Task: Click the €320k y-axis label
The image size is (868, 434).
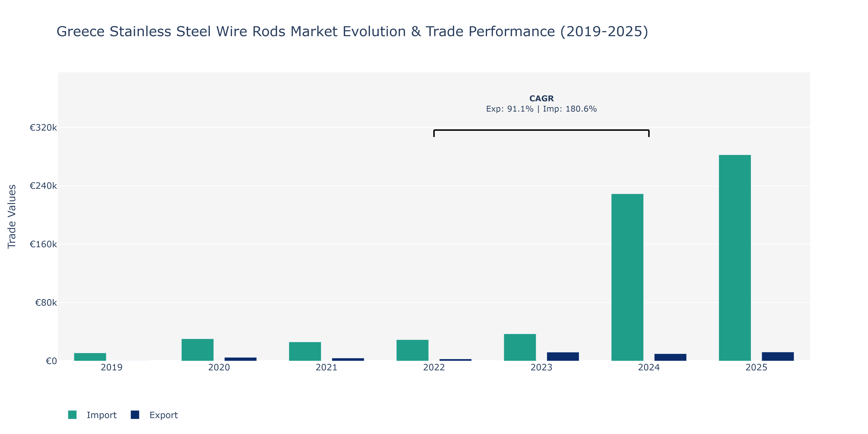Action: pos(43,128)
